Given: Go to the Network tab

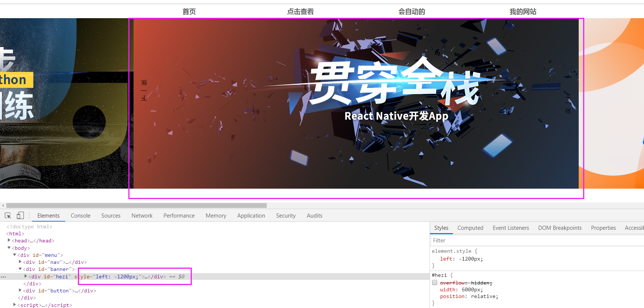Looking at the screenshot, I should pyautogui.click(x=142, y=216).
